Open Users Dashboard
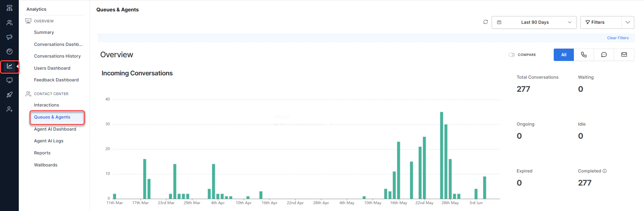This screenshot has width=644, height=211. [x=52, y=68]
